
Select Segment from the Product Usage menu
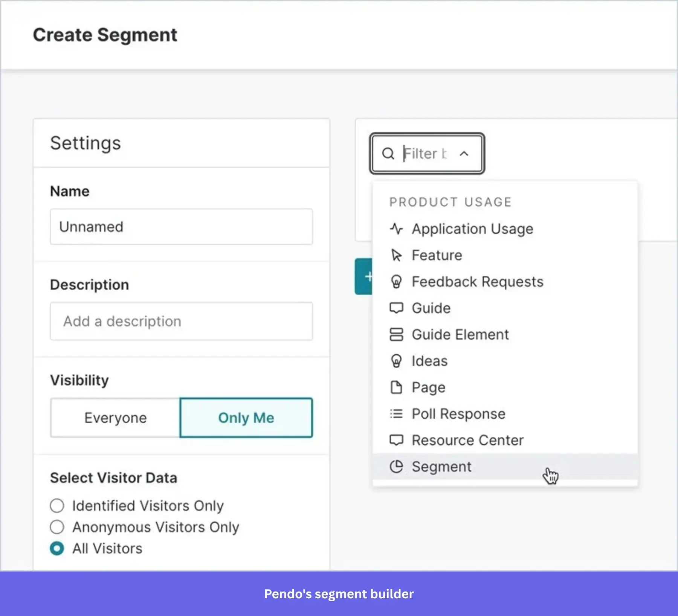pos(442,466)
